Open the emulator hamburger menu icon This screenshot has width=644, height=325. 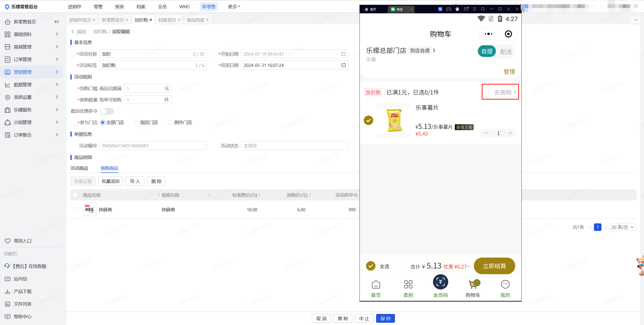(x=474, y=9)
